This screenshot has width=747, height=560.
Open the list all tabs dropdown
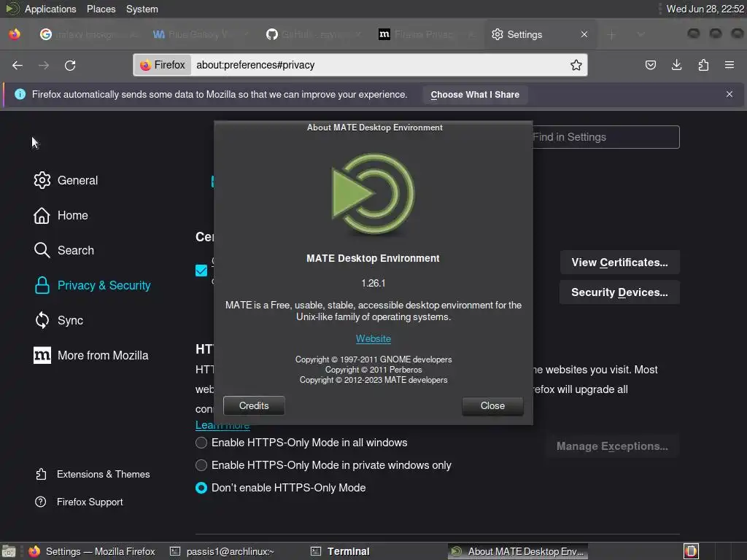tap(640, 35)
